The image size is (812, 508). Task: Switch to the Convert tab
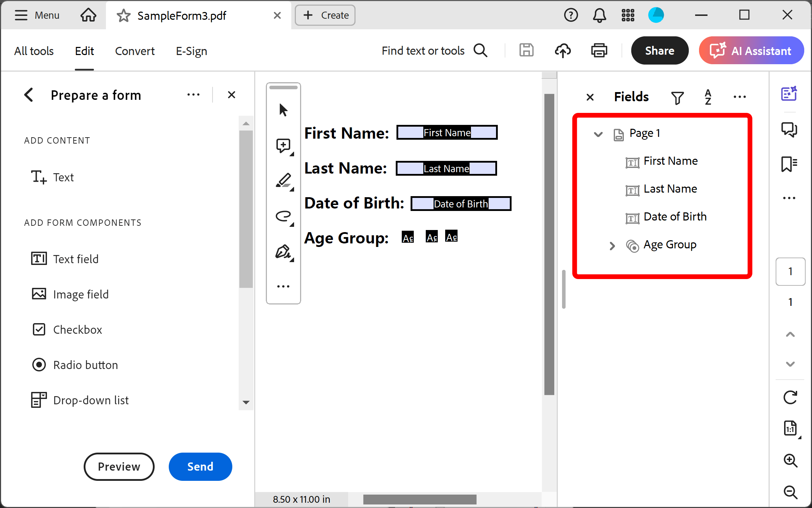point(135,50)
